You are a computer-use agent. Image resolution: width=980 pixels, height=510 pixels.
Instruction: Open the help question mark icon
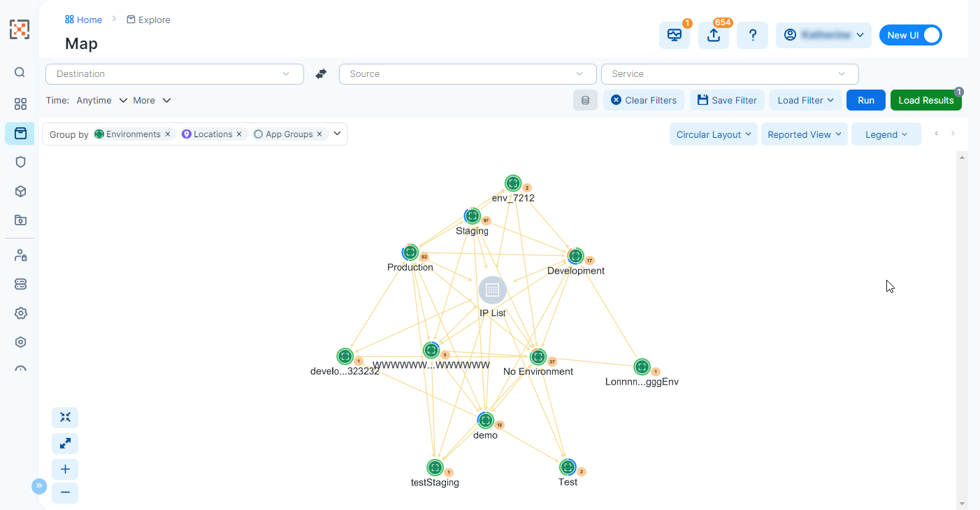[x=753, y=35]
